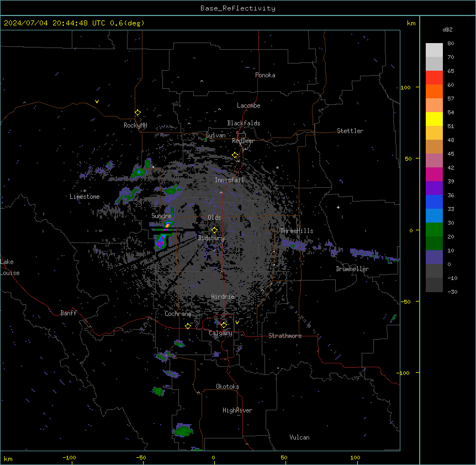This screenshot has height=465, width=476.
Task: Click the Lacombe town label
Action: tap(248, 105)
